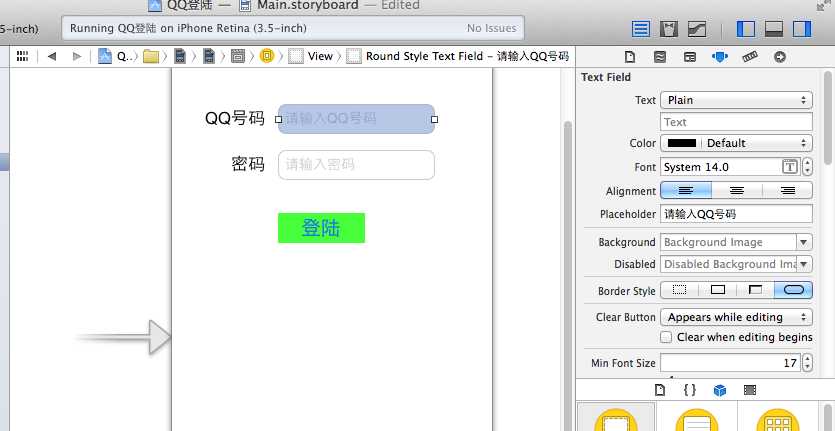Image resolution: width=835 pixels, height=431 pixels.
Task: Open the related items grid menu
Action: (22, 56)
